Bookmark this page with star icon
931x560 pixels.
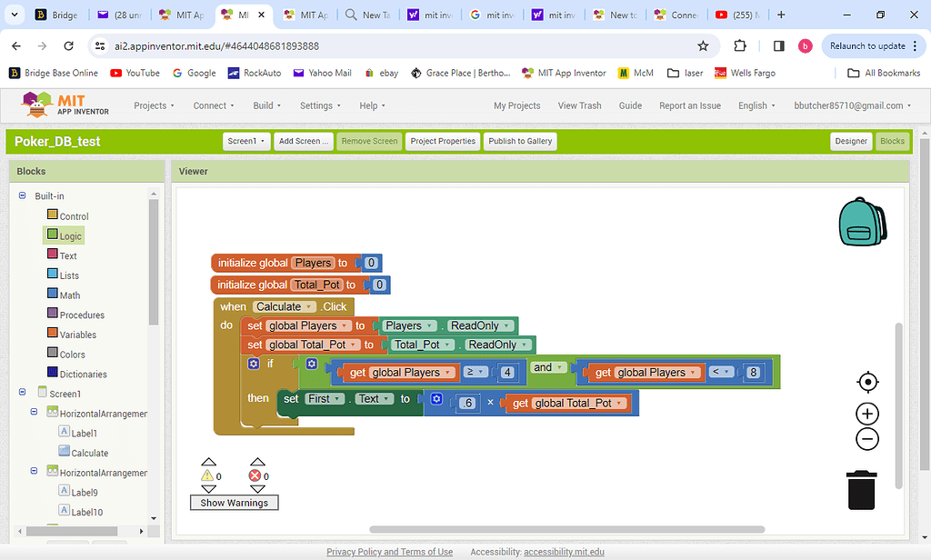tap(703, 45)
